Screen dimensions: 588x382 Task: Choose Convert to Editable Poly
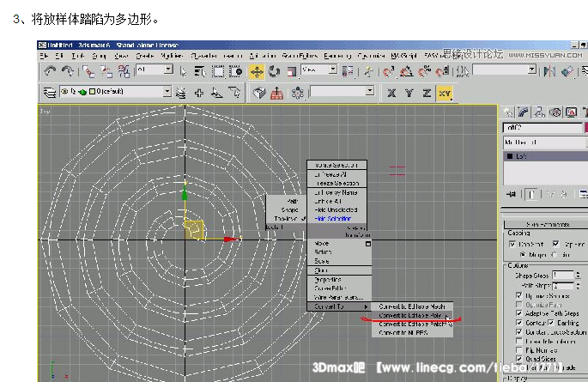412,315
